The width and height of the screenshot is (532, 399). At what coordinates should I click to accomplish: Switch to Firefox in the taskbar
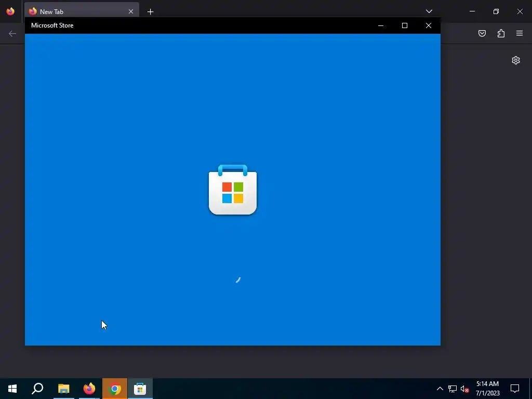coord(89,389)
